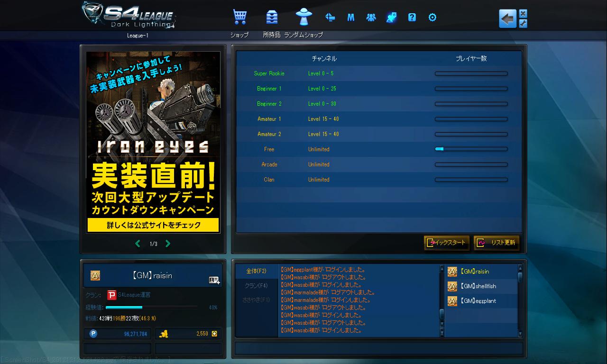Refresh the channel list with リスト更新
The height and width of the screenshot is (364, 607).
tap(497, 243)
